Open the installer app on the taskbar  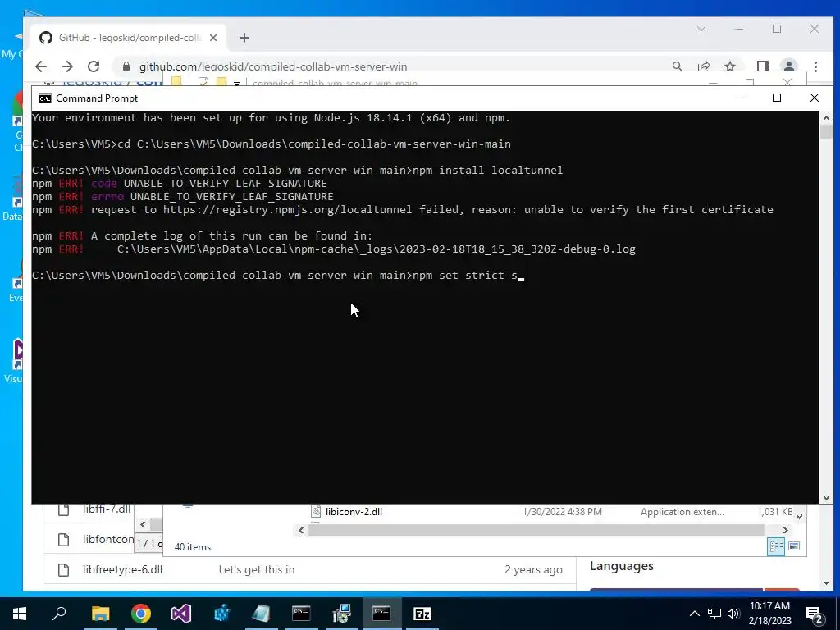point(341,614)
